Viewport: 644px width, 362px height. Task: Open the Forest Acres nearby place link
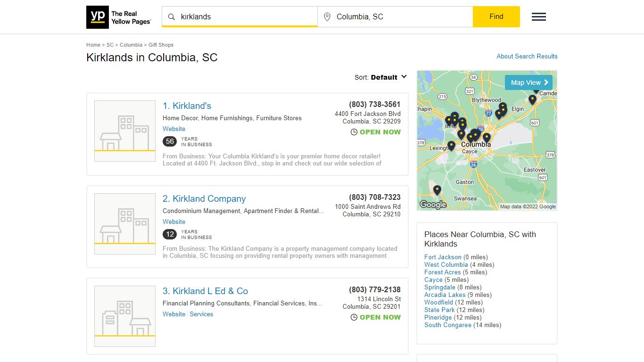tap(443, 272)
